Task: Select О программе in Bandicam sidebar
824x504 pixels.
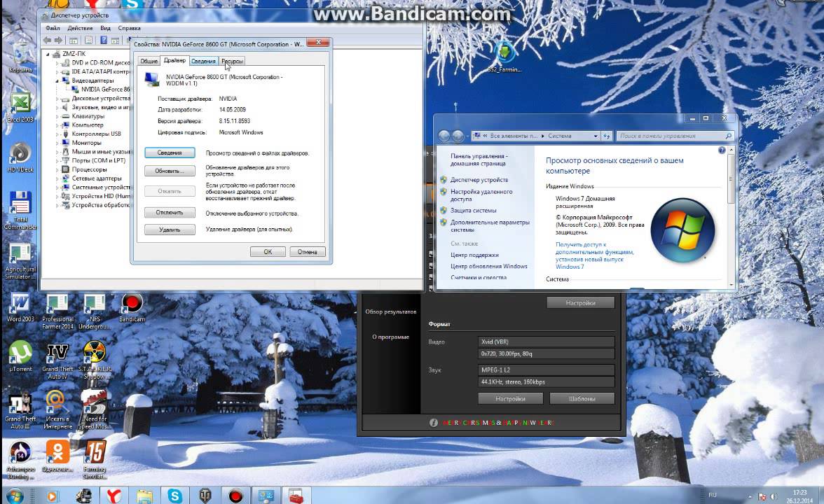Action: (390, 337)
